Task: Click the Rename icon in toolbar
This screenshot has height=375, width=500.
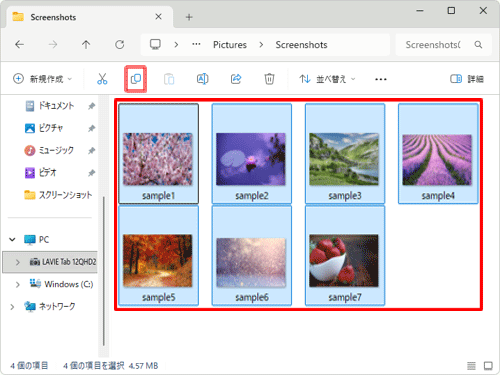Action: tap(202, 79)
